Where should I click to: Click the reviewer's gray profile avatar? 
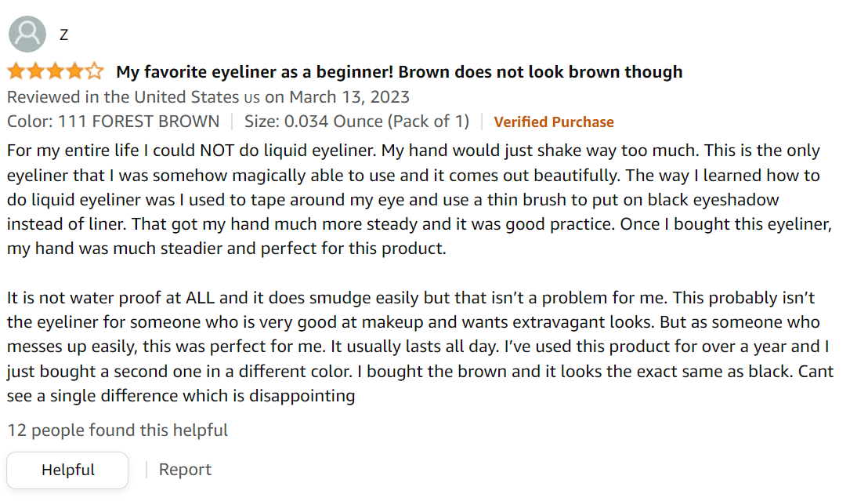(x=27, y=34)
